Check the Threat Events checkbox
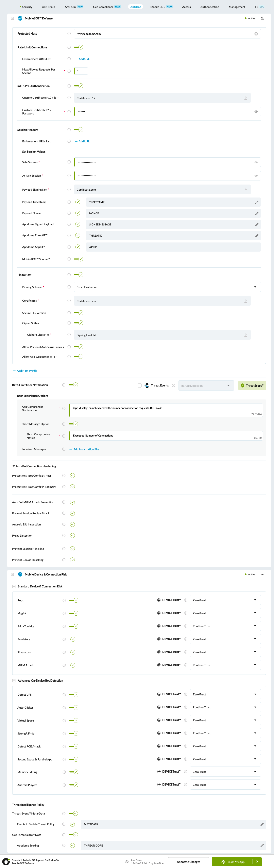Image resolution: width=274 pixels, height=868 pixels. click(x=140, y=385)
